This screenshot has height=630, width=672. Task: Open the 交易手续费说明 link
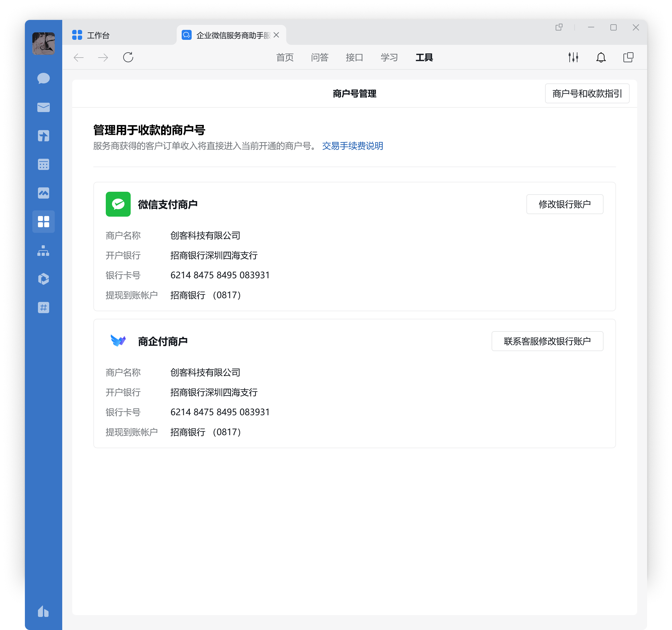pyautogui.click(x=352, y=146)
